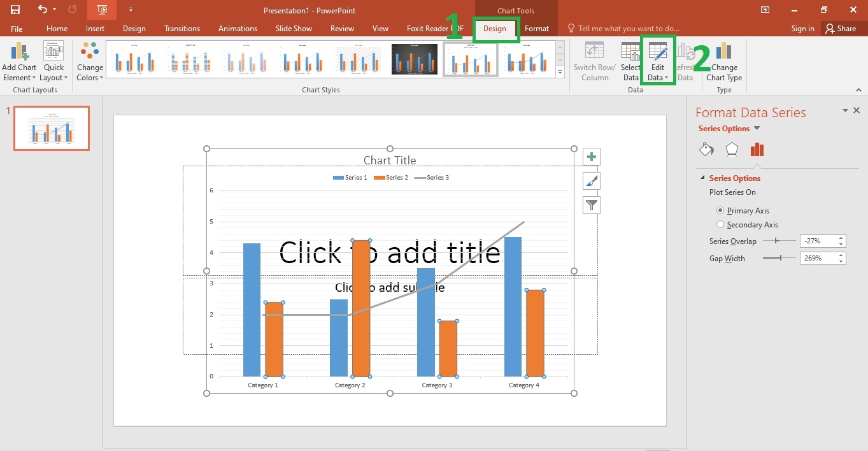Decrease Gap Width with down stepper
This screenshot has height=451, width=868.
841,261
